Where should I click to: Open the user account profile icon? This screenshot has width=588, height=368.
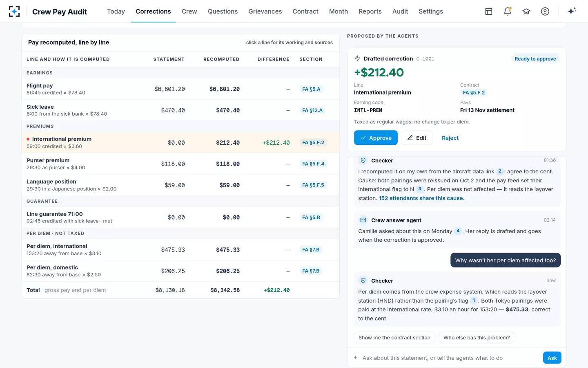545,11
